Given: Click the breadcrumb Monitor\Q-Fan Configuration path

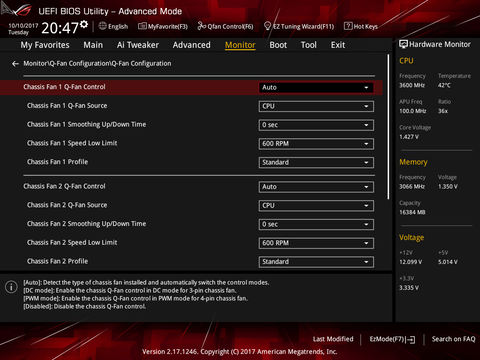Looking at the screenshot, I should pyautogui.click(x=97, y=63).
